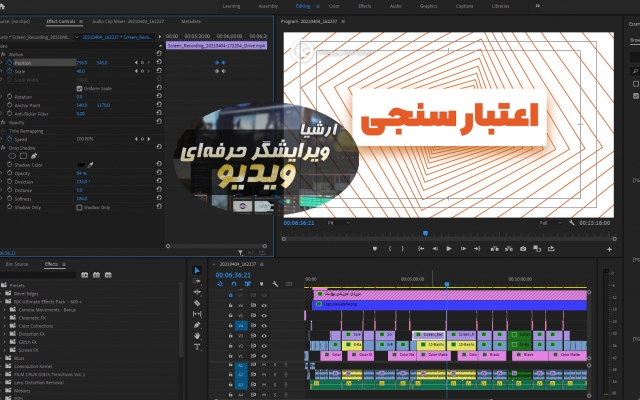The height and width of the screenshot is (400, 640).
Task: Go to Out point in Program monitor
Action: 477,249
